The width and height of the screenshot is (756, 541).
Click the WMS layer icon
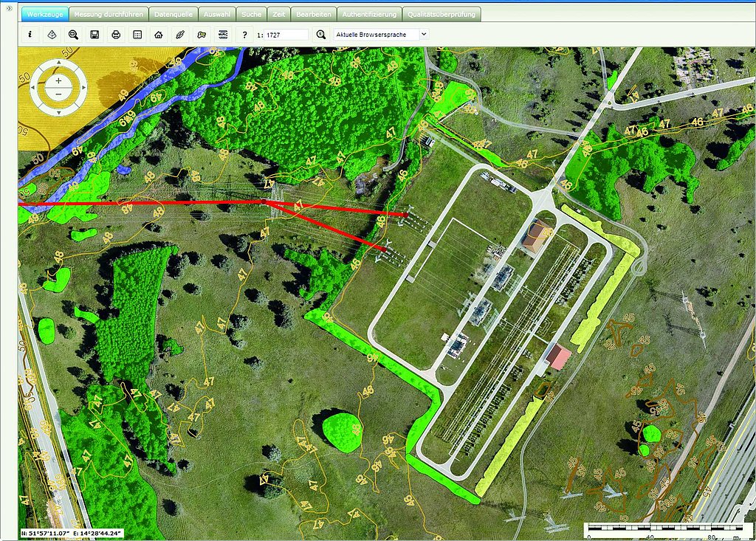[222, 35]
